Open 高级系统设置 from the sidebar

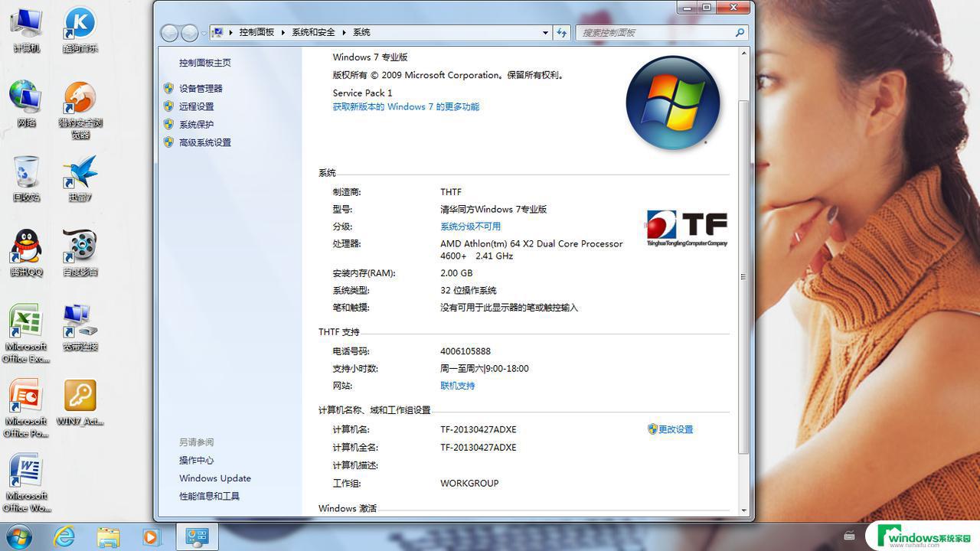[x=205, y=142]
